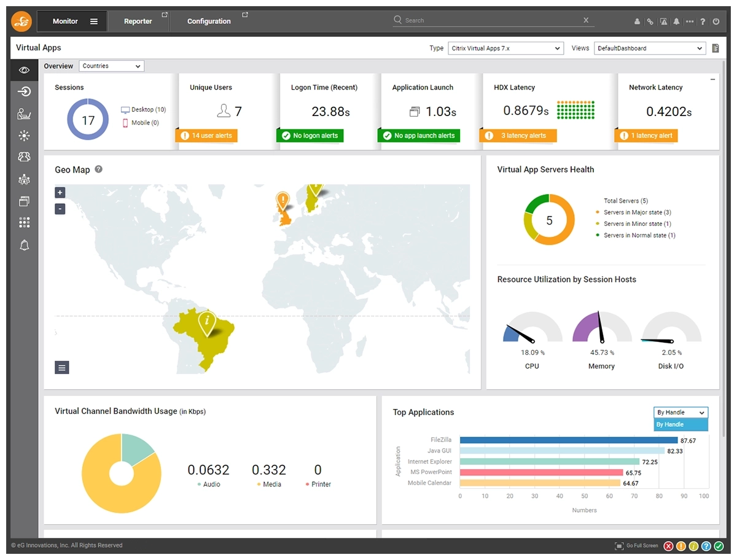Image resolution: width=737 pixels, height=560 pixels.
Task: Click the Audio legend entry
Action: [x=209, y=484]
